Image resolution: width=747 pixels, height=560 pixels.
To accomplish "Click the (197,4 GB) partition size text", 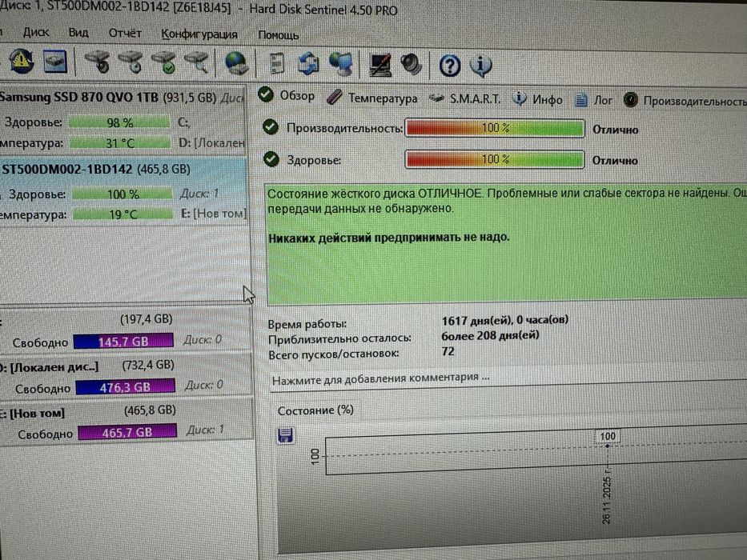I will tap(147, 319).
